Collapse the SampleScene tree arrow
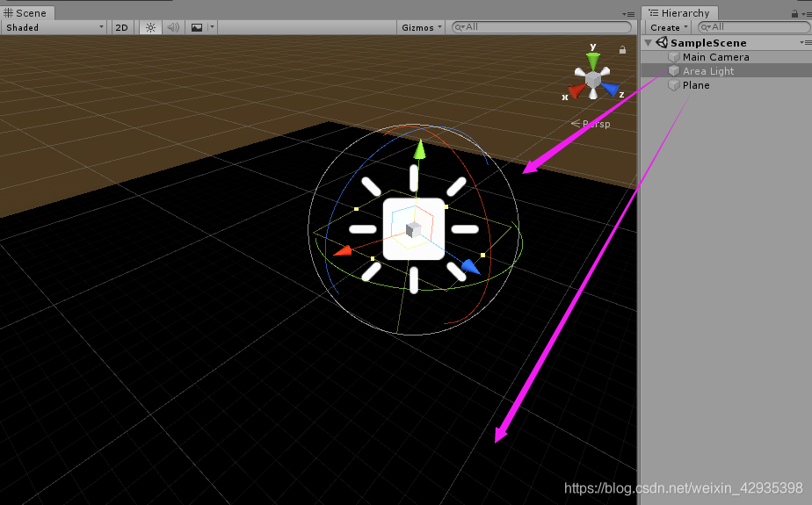 (649, 43)
